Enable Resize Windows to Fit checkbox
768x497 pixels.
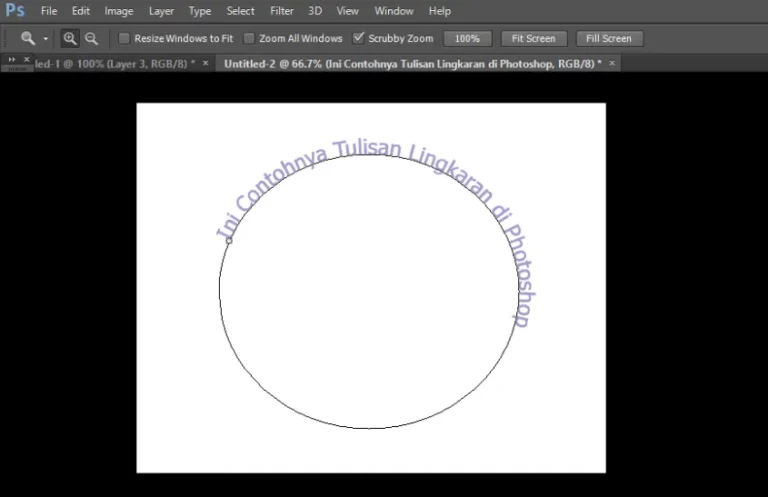point(124,38)
